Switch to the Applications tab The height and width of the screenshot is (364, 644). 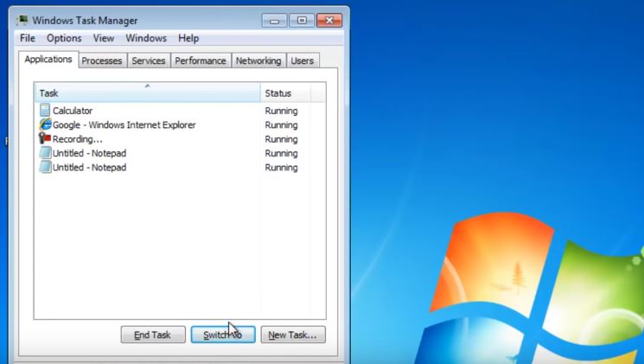coord(48,60)
